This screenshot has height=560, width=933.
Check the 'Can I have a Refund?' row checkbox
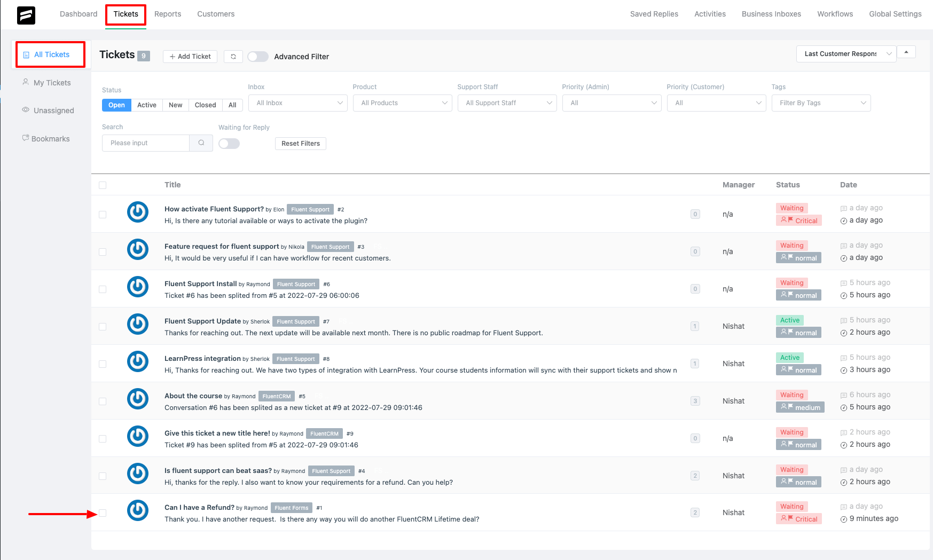pyautogui.click(x=103, y=513)
